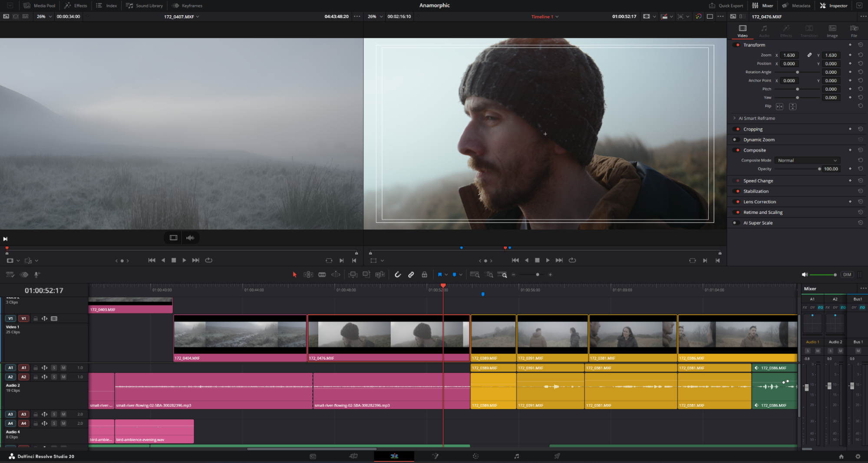
Task: Show the Keyframes panel
Action: [187, 6]
